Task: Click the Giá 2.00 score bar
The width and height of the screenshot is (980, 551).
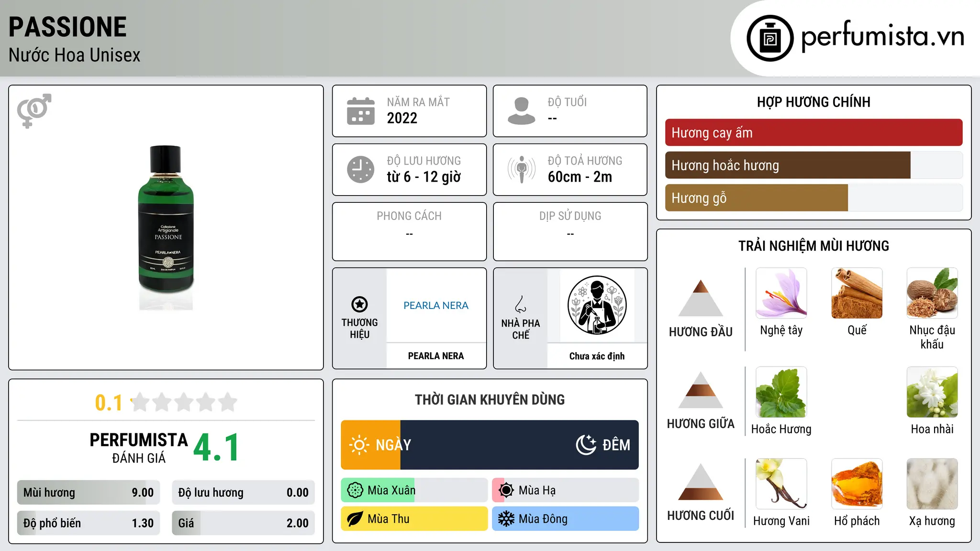Action: (x=244, y=523)
